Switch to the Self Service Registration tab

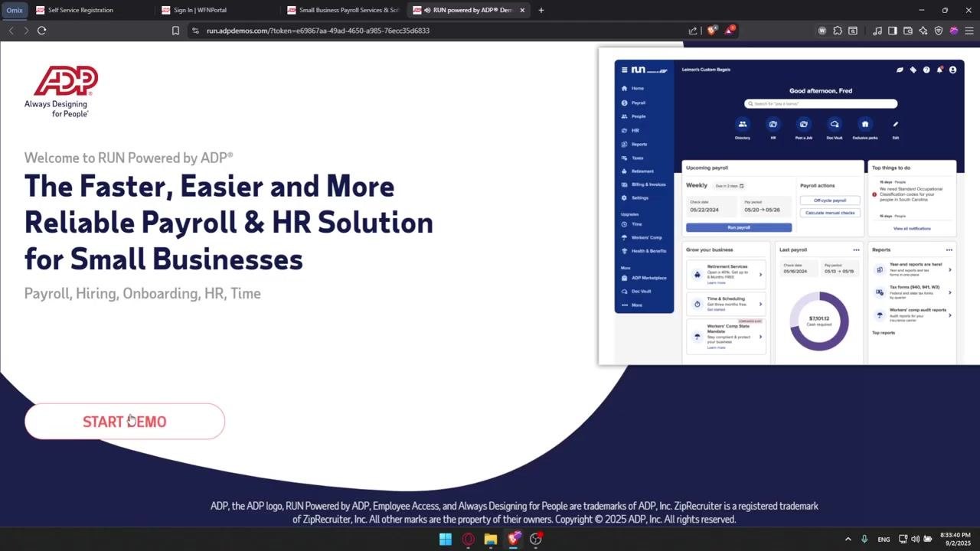pyautogui.click(x=92, y=10)
